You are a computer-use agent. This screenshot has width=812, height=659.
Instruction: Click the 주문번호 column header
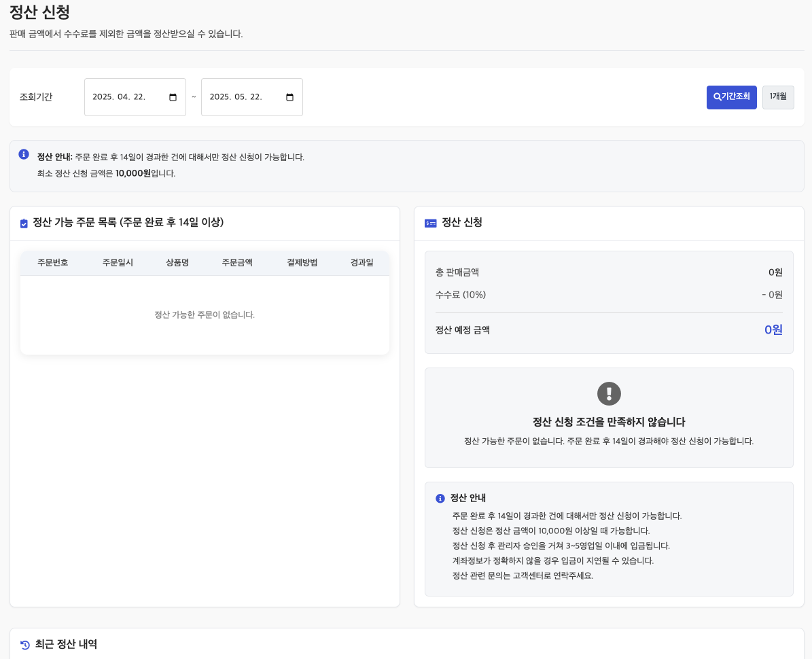pyautogui.click(x=52, y=262)
